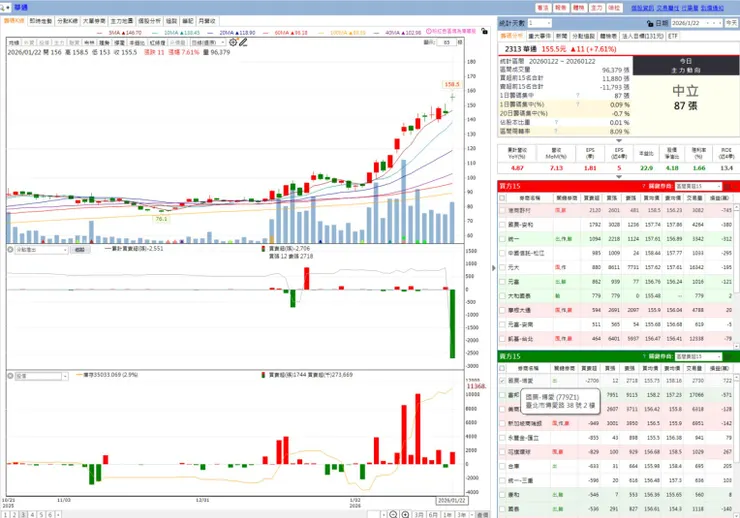Tick the checkbox for 大和國泰 row
The height and width of the screenshot is (518, 740).
tap(502, 296)
